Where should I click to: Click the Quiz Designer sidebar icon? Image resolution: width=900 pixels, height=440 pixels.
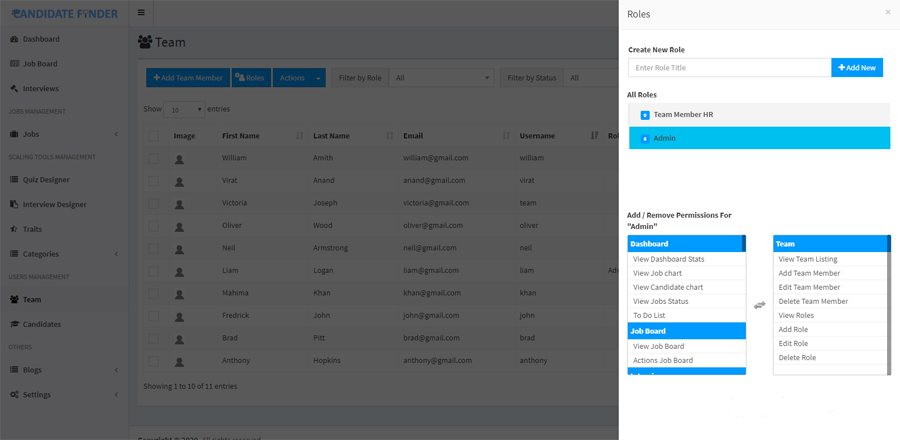(x=14, y=180)
